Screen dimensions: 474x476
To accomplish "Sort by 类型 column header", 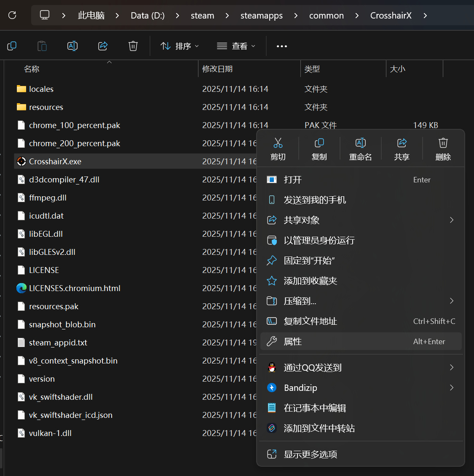I will pos(312,69).
